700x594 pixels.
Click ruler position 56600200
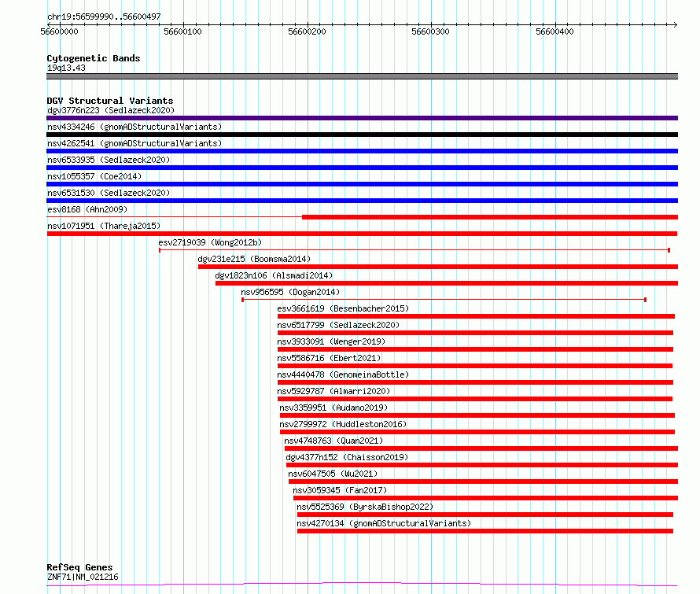[x=307, y=31]
